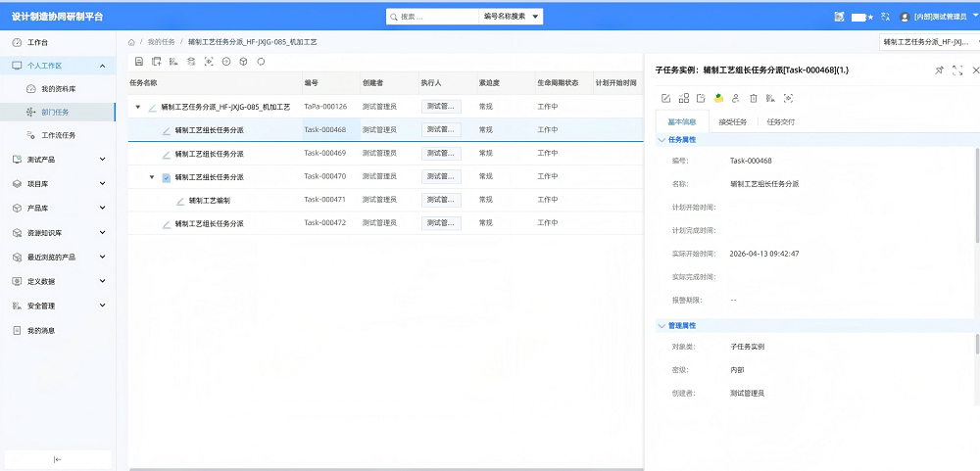This screenshot has height=471, width=980.
Task: Click the 生命周期状态 column header
Action: (x=563, y=82)
